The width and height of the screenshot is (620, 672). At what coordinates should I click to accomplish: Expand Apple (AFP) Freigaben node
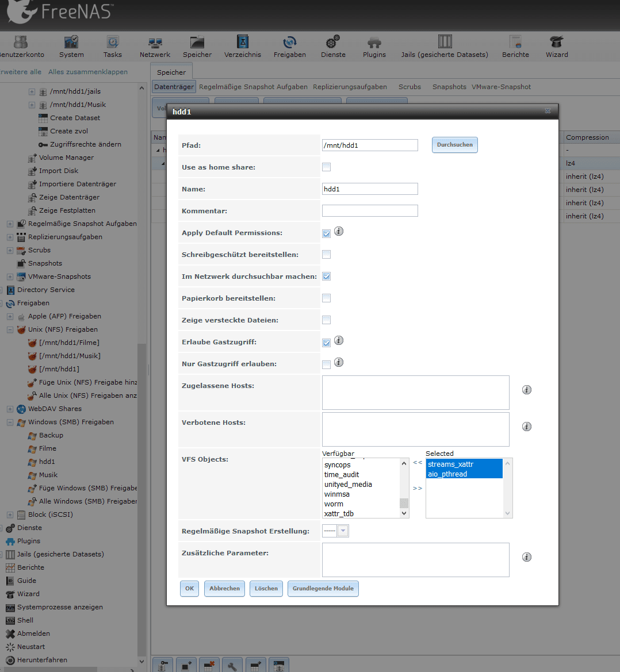pos(10,317)
